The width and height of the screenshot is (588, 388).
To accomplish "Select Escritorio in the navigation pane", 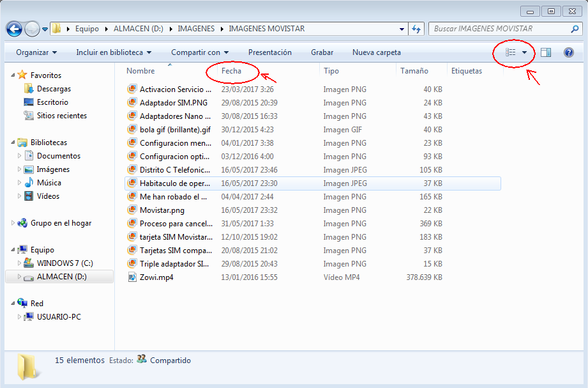I will click(x=52, y=102).
